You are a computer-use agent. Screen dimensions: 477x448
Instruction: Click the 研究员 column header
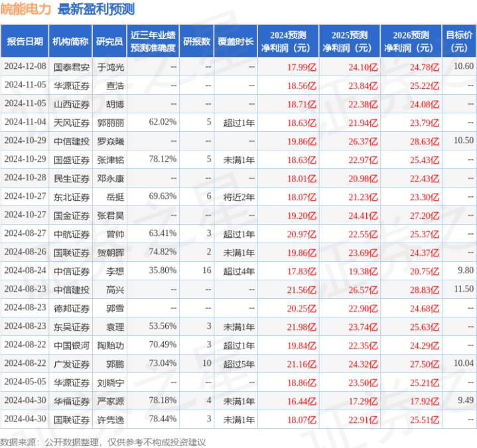pyautogui.click(x=109, y=41)
